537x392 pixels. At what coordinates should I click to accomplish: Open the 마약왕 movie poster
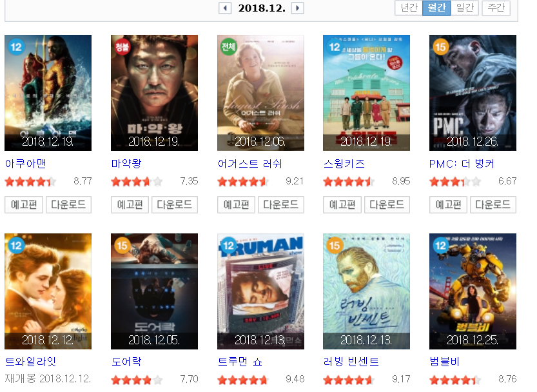(x=154, y=92)
